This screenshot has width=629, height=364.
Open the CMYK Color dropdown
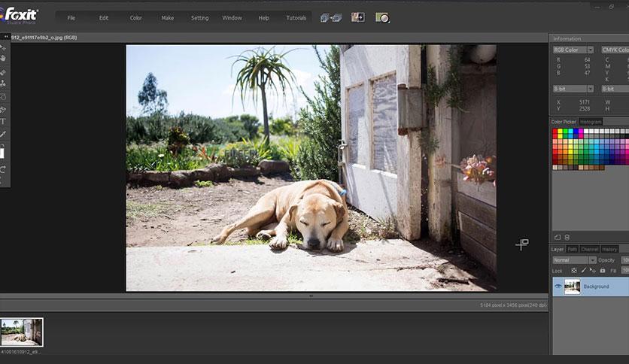point(615,50)
